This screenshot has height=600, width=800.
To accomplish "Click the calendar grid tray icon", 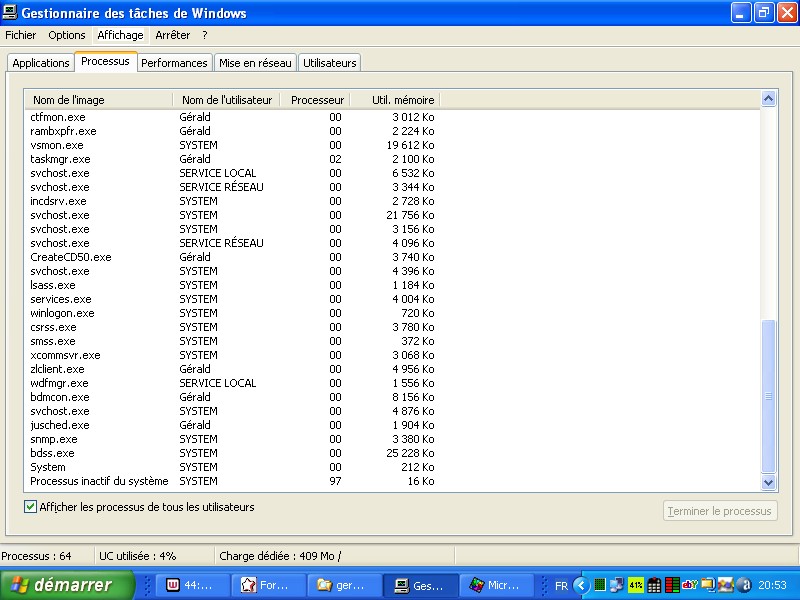I will point(654,585).
